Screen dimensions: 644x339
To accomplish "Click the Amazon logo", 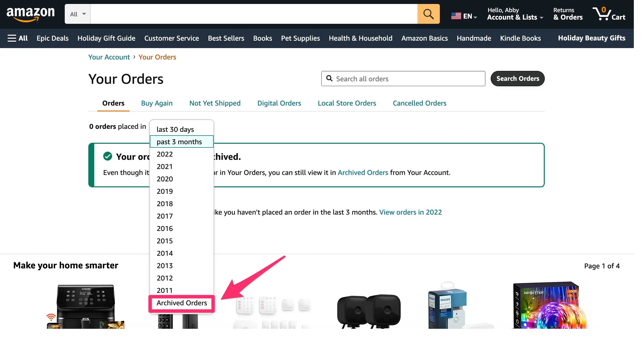I will 31,14.
